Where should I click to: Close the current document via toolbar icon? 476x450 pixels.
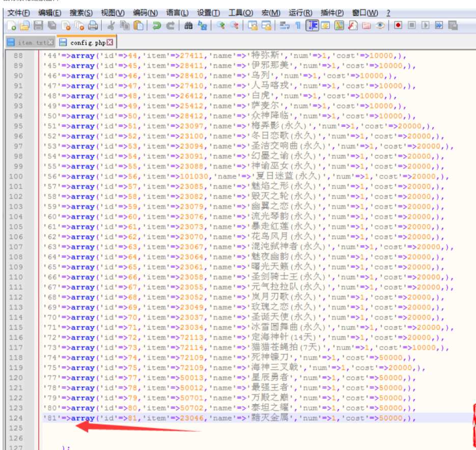66,25
